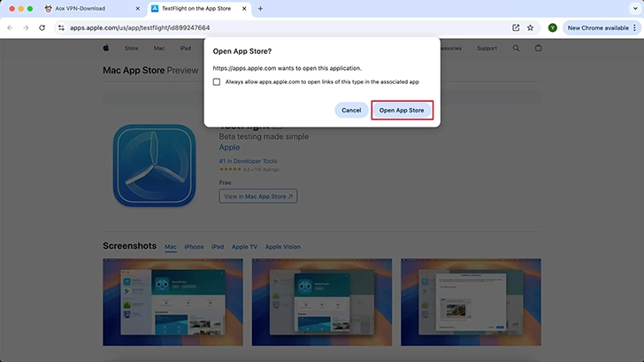Open the third Mac screenshot thumbnail
The width and height of the screenshot is (644, 362).
(x=471, y=302)
